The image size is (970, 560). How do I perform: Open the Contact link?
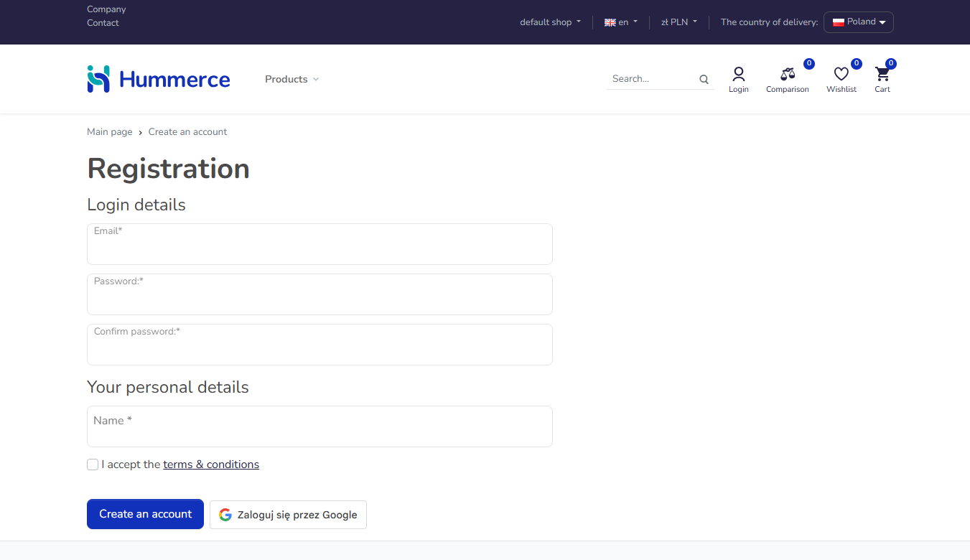103,23
